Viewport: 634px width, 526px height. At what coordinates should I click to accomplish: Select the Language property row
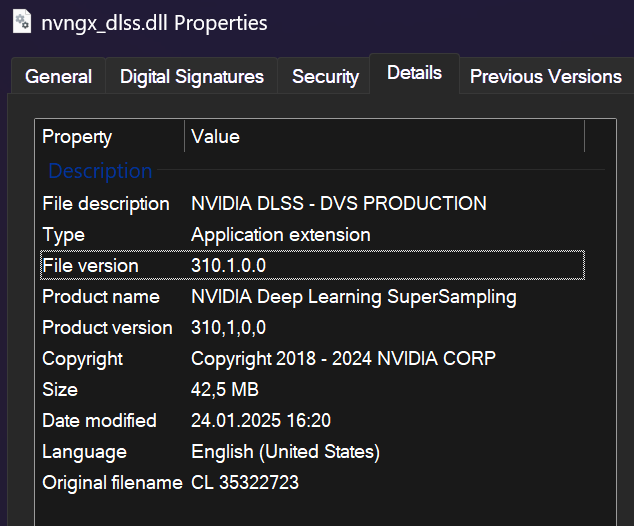pos(84,452)
